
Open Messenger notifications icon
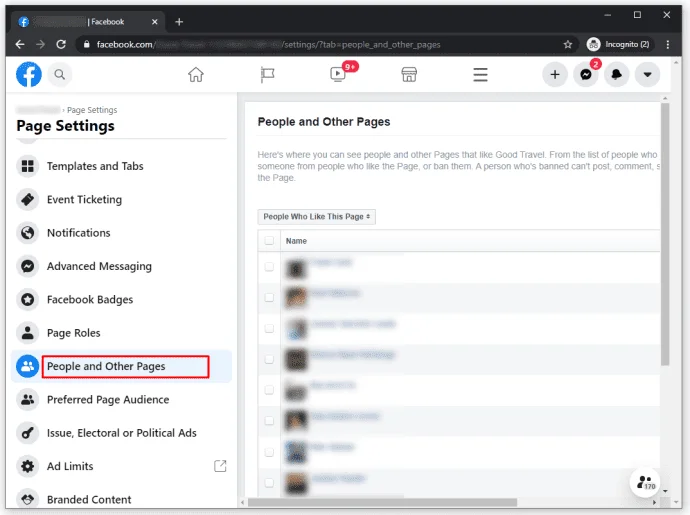coord(586,74)
